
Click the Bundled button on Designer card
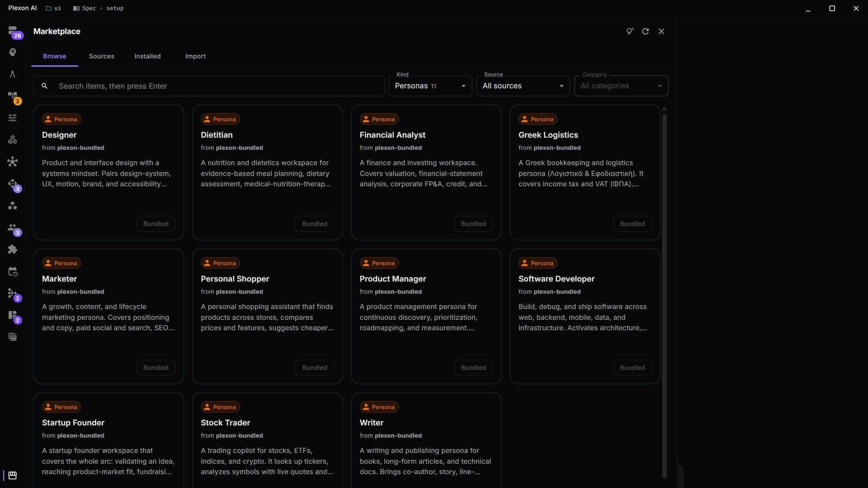click(156, 224)
